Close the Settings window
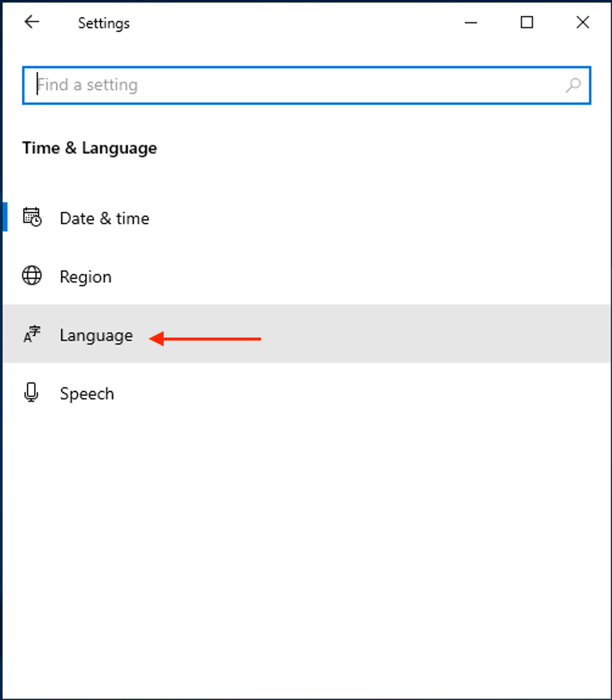The width and height of the screenshot is (612, 700). [583, 23]
